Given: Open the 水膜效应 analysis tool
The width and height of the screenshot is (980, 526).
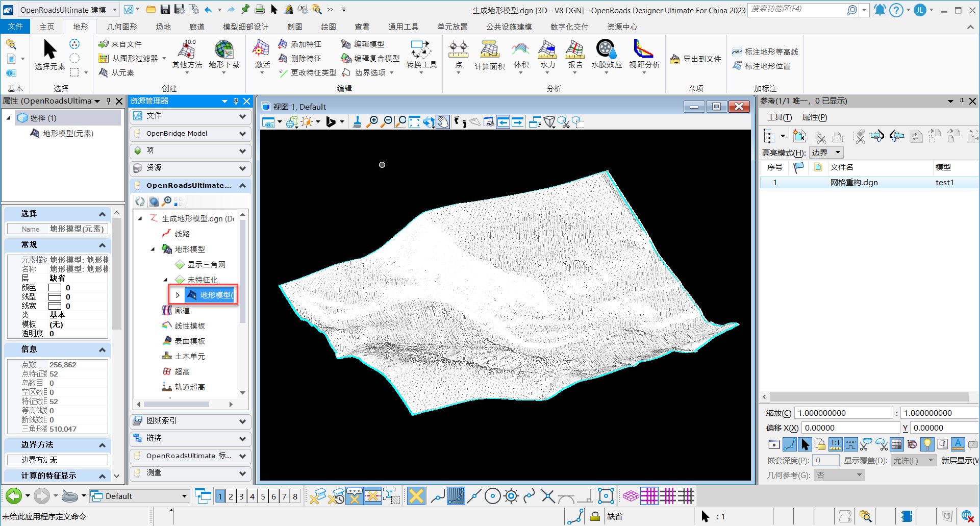Looking at the screenshot, I should click(606, 49).
